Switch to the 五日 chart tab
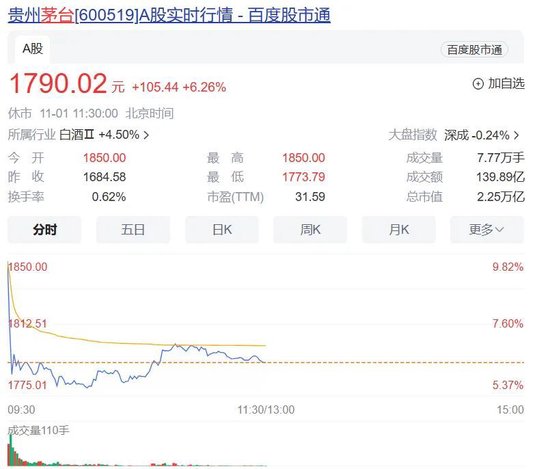 point(133,230)
